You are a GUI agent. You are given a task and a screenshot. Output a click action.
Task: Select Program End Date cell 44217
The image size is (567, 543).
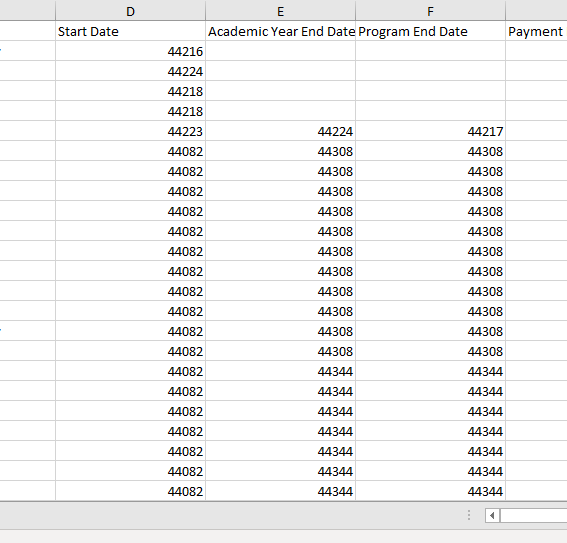(430, 131)
